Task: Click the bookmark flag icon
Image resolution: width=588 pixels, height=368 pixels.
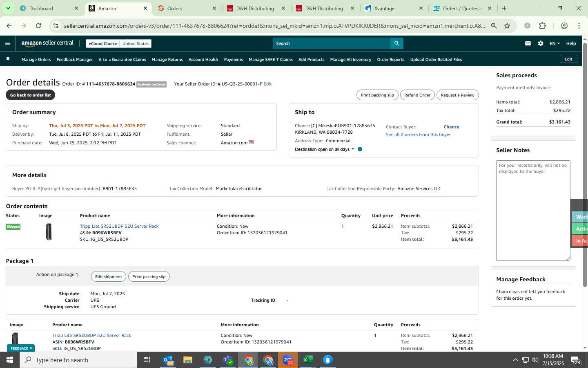Action: point(8,59)
